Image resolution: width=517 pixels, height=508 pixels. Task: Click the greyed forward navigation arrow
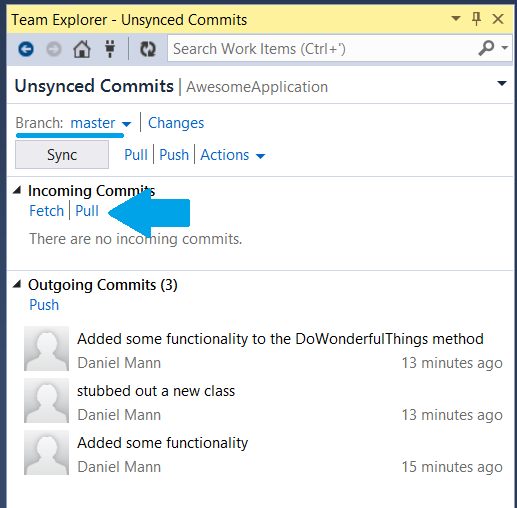54,49
